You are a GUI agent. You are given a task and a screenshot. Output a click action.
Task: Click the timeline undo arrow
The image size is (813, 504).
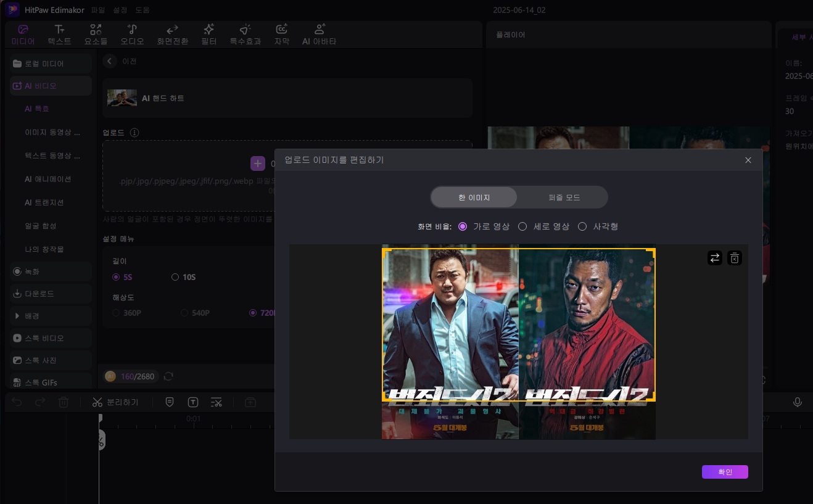pyautogui.click(x=17, y=402)
